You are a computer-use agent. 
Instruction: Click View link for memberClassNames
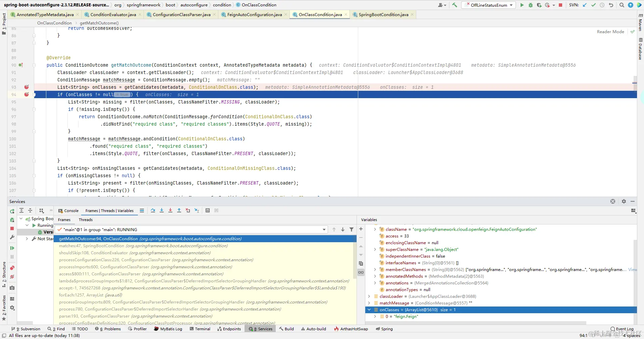(633, 270)
